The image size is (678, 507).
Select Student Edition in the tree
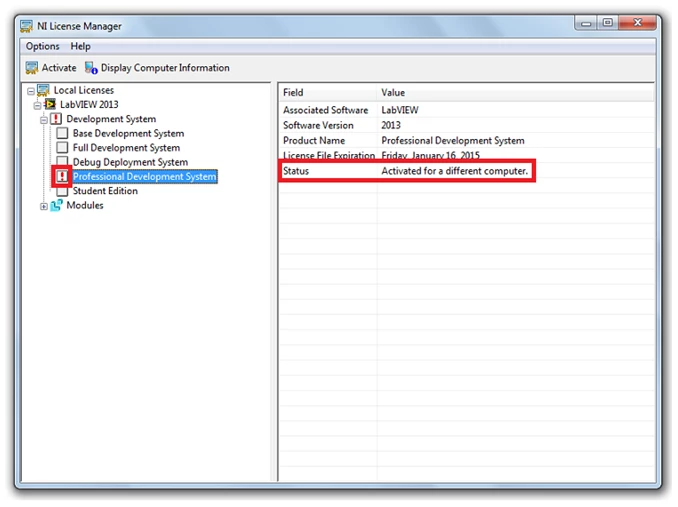[x=105, y=191]
